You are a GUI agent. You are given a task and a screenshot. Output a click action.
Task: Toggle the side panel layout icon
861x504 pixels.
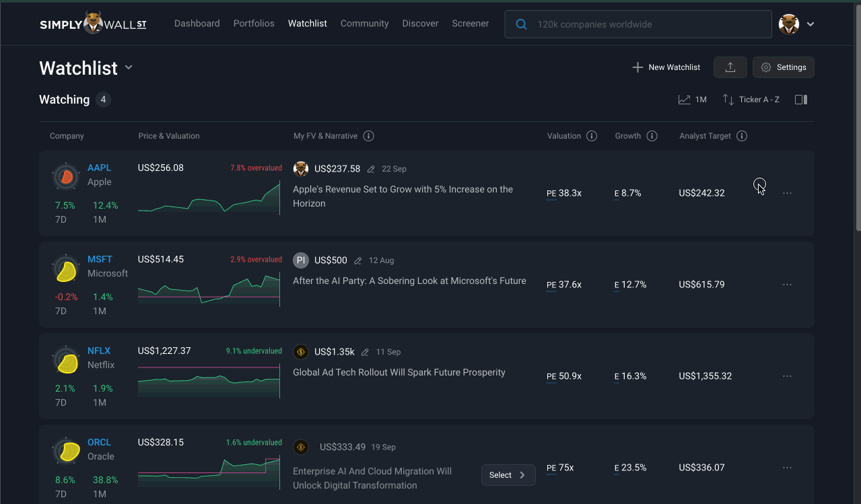[x=801, y=100]
